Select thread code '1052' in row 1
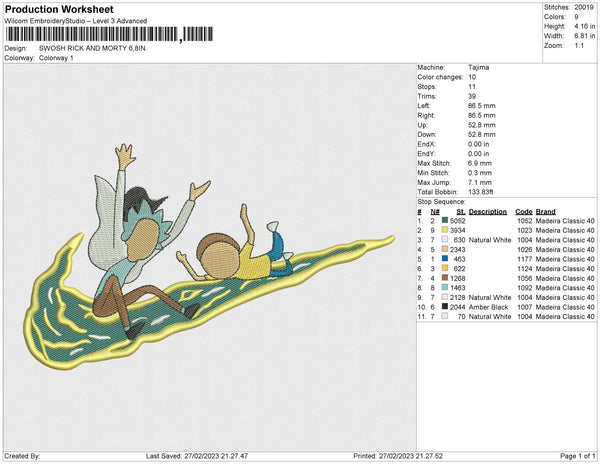 pyautogui.click(x=525, y=221)
